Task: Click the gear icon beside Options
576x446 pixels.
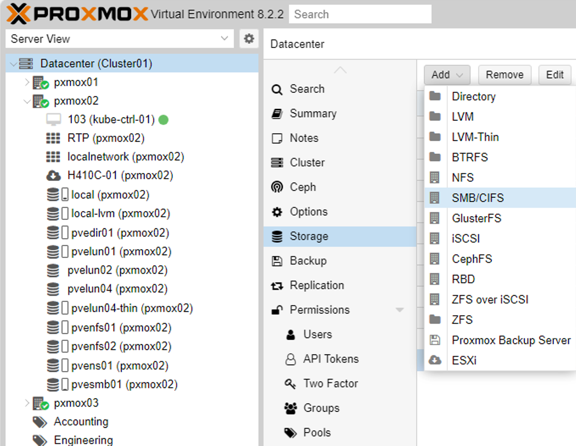Action: click(x=277, y=212)
